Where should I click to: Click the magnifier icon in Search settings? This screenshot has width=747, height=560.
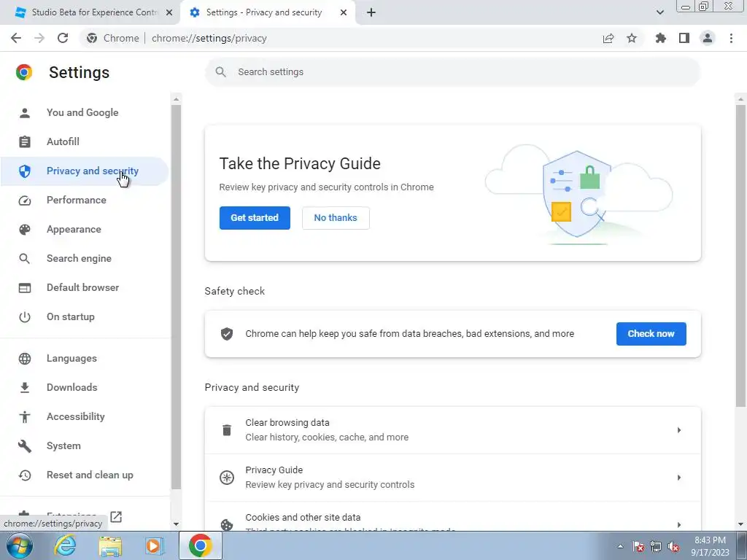click(x=220, y=72)
